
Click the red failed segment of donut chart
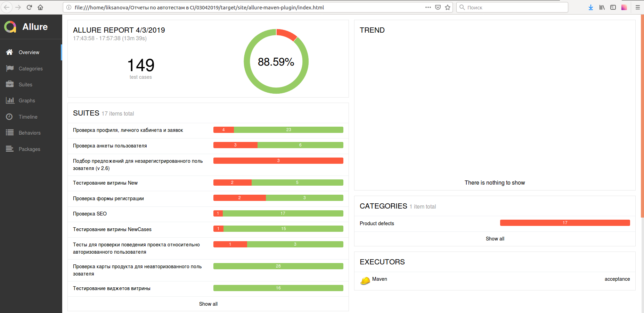[x=287, y=34]
